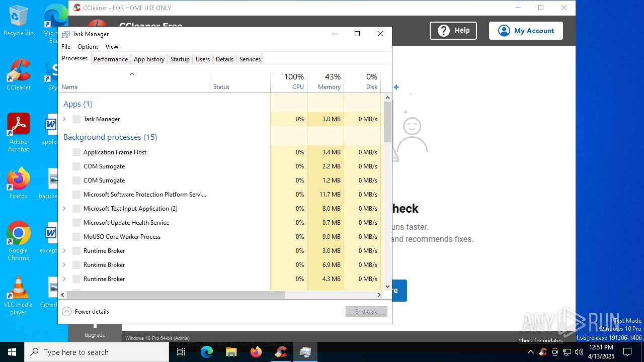Click the Apps (1) group header

coord(78,104)
